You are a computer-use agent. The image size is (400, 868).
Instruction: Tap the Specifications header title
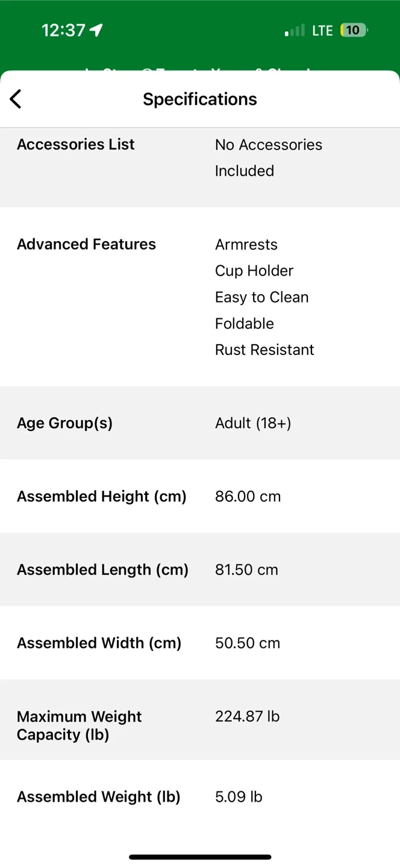coord(199,99)
